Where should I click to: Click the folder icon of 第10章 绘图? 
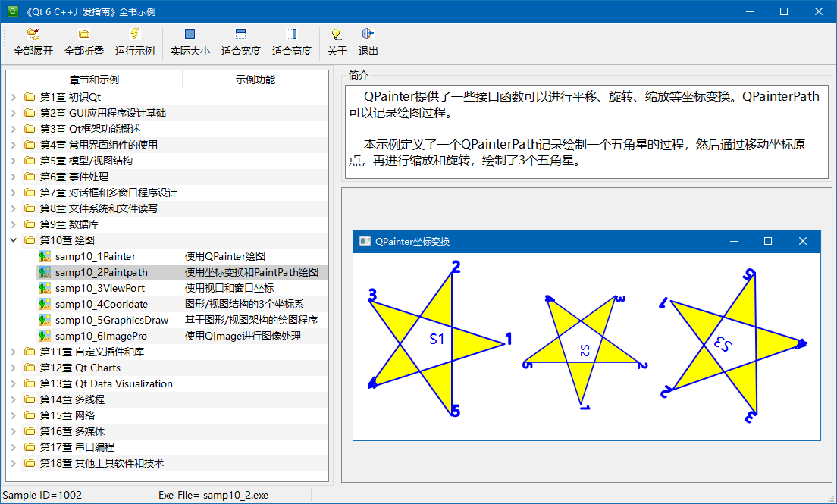tap(30, 240)
